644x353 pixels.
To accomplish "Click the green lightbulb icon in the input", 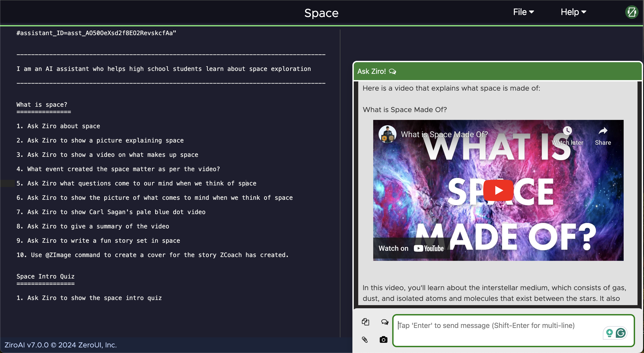I will coord(610,333).
